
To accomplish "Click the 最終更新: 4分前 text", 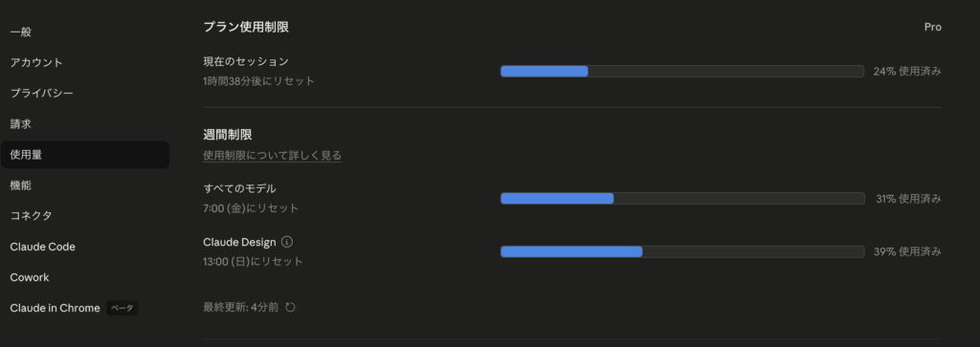I will tap(240, 307).
